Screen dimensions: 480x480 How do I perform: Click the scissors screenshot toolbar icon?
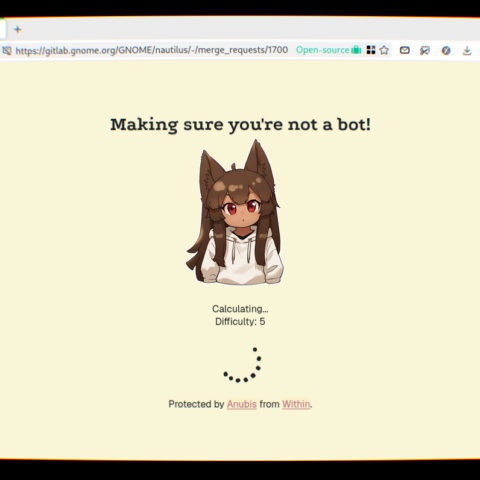tap(425, 51)
